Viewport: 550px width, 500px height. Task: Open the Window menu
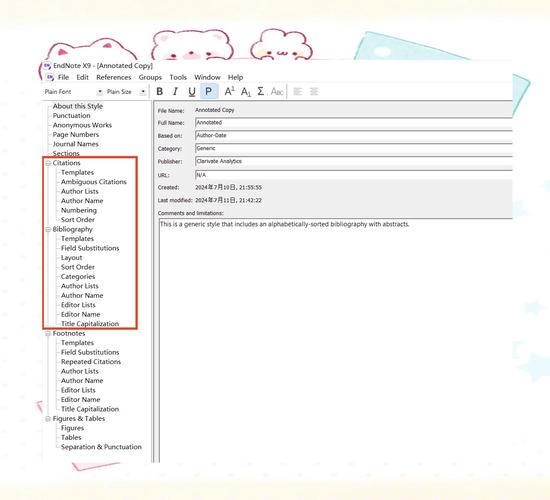point(207,77)
